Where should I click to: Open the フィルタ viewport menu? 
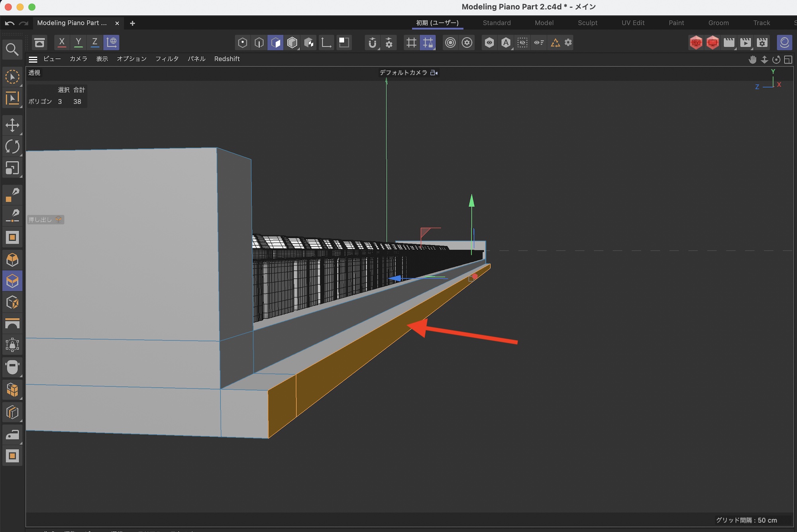(167, 59)
